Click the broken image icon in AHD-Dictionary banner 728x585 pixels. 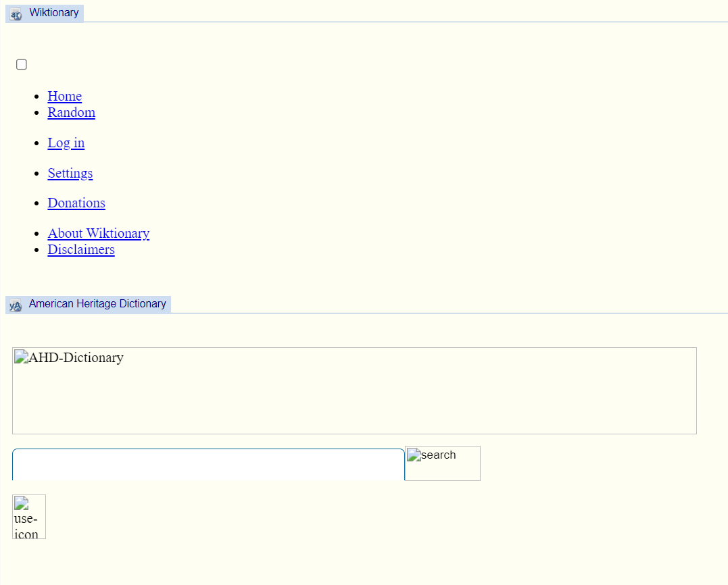22,357
